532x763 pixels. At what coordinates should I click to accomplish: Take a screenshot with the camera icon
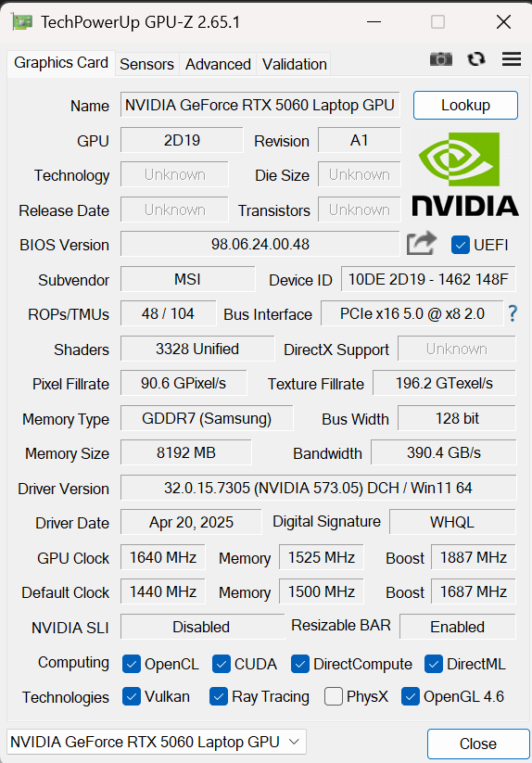point(440,59)
